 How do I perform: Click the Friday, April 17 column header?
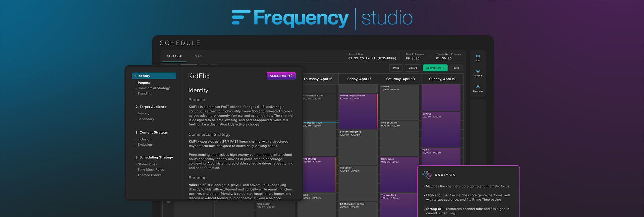tap(359, 79)
